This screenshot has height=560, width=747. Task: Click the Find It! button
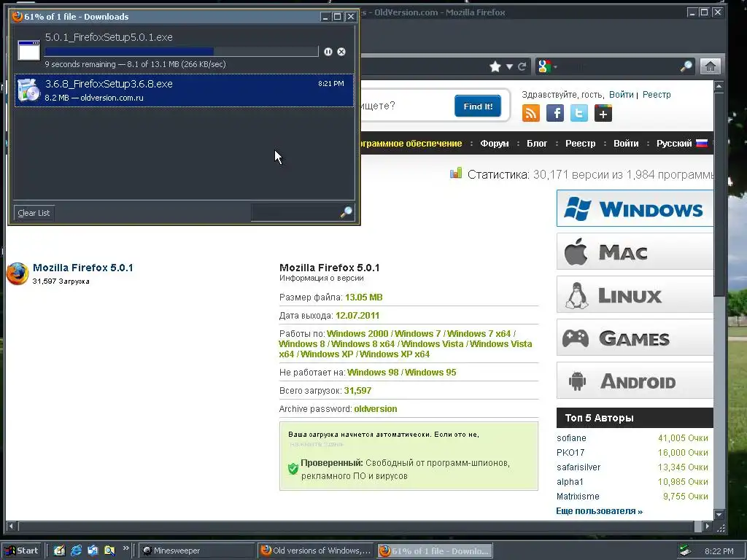478,106
